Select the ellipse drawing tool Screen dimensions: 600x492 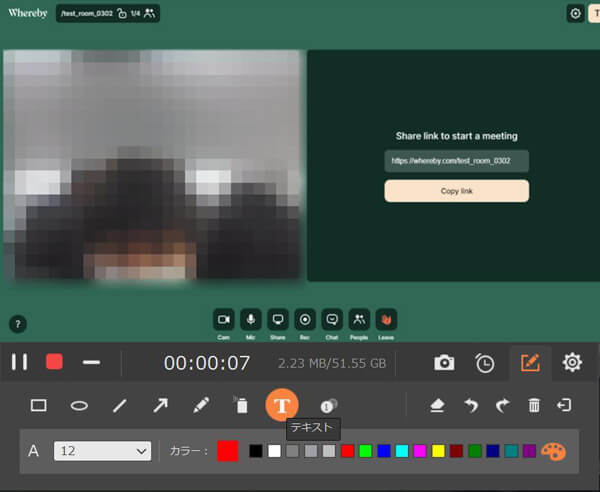[x=79, y=405]
